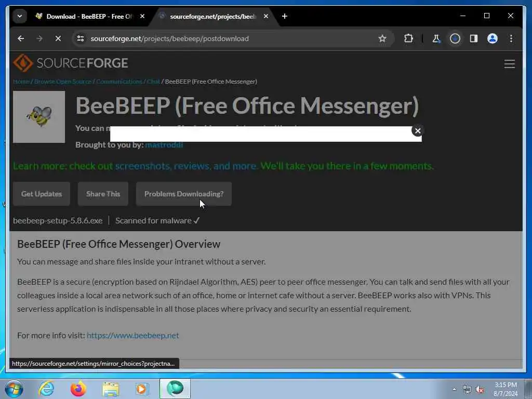The width and height of the screenshot is (532, 399).
Task: Open the profile avatar menu
Action: coord(493,38)
